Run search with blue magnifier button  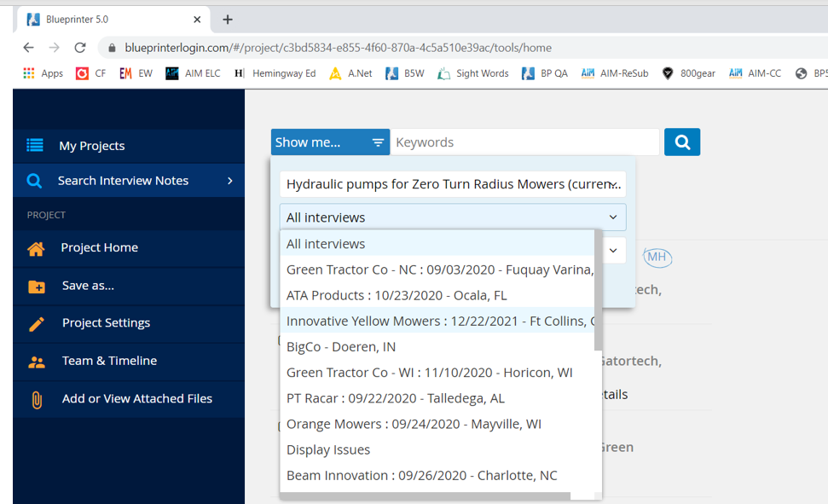(681, 142)
